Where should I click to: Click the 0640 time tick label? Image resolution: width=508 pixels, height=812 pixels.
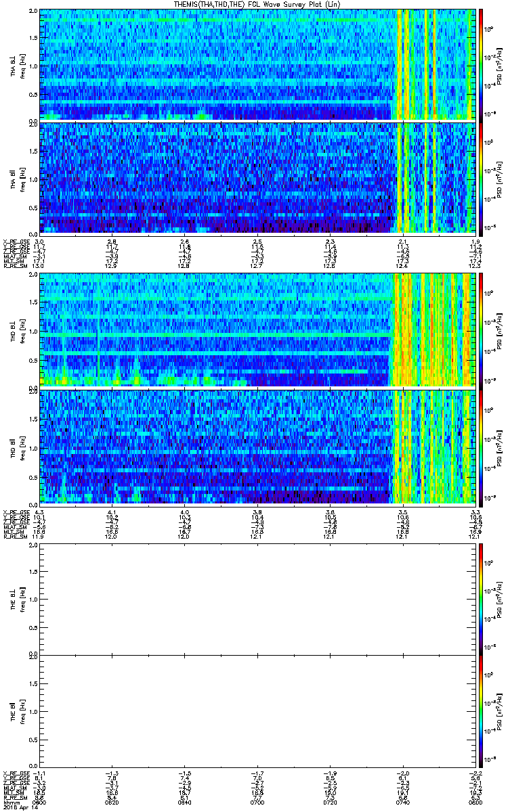(185, 802)
